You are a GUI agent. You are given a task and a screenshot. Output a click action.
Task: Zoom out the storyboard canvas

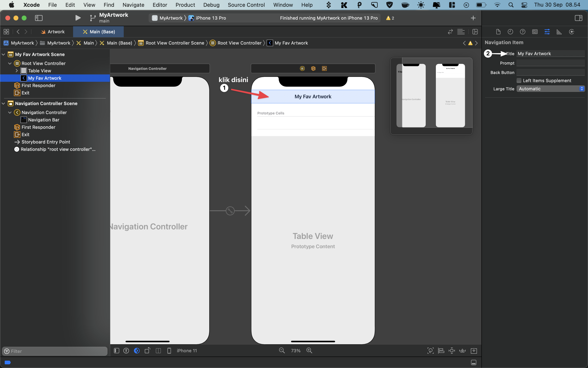(282, 350)
